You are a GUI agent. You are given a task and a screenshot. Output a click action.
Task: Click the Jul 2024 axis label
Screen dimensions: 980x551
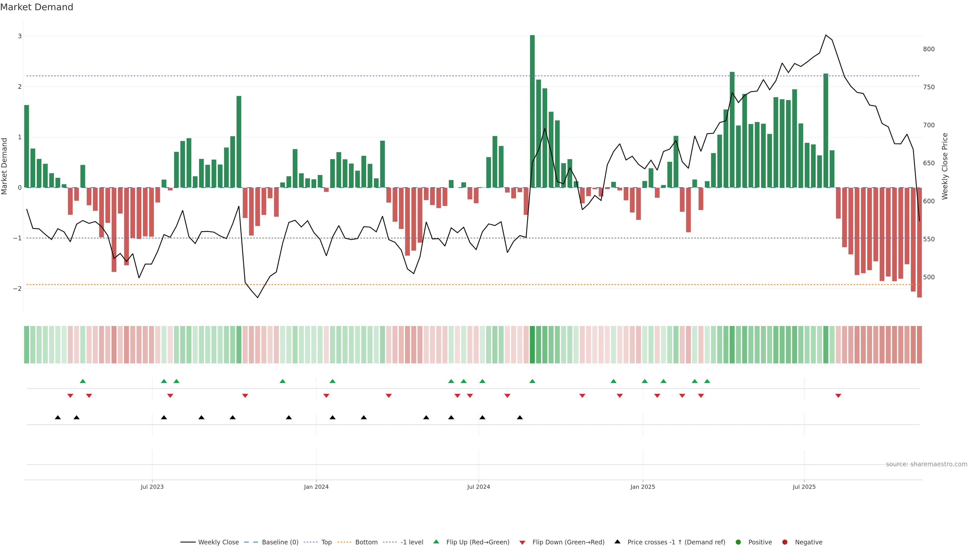pyautogui.click(x=479, y=487)
